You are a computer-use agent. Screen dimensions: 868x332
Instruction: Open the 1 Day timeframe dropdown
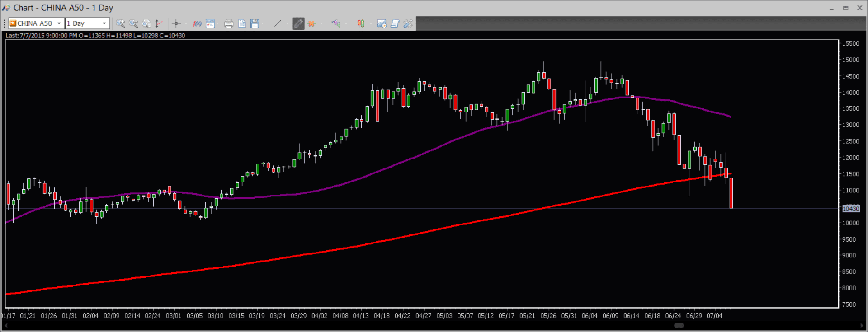coord(104,23)
